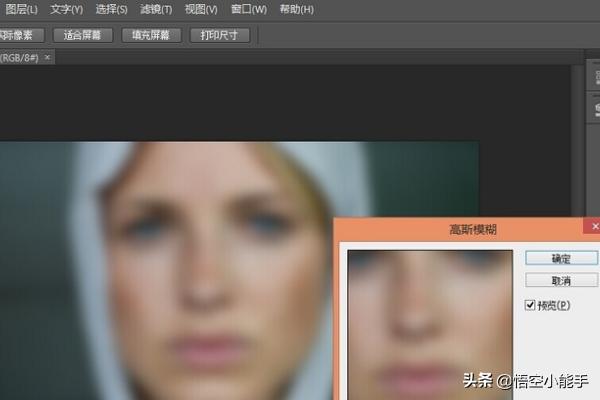Image resolution: width=600 pixels, height=400 pixels.
Task: Click the 适合屏幕 fit screen button
Action: coord(85,35)
